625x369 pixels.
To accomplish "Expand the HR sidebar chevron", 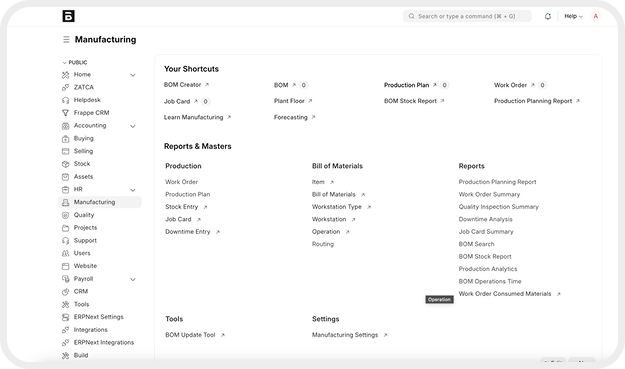I will pos(133,190).
